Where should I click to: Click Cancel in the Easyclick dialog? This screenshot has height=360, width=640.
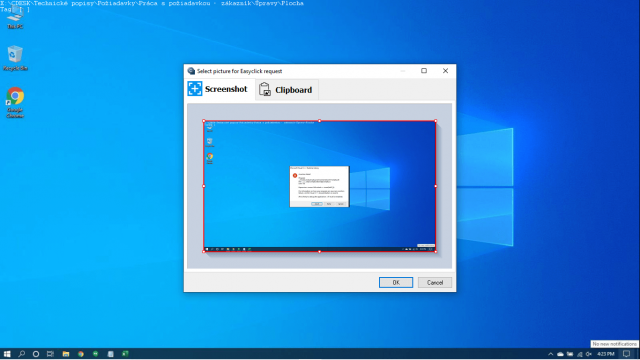pos(435,282)
